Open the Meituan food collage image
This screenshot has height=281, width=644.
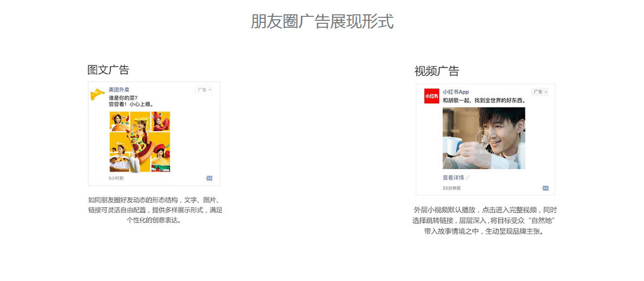pos(140,141)
